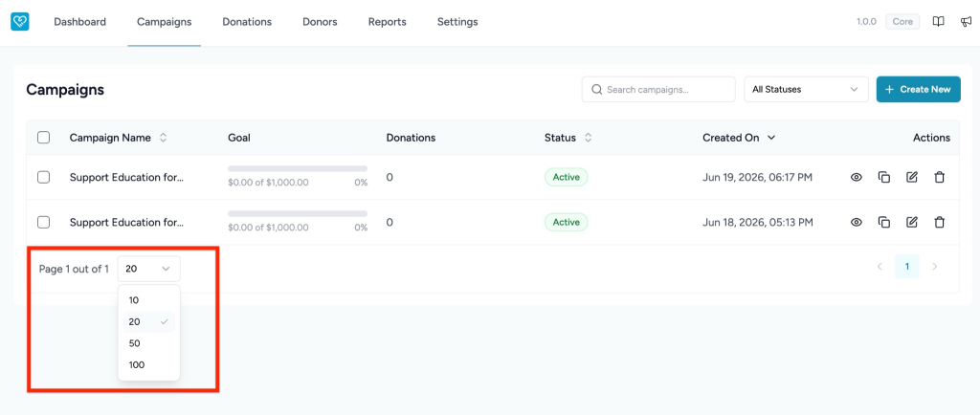This screenshot has width=980, height=415.
Task: Switch to the Campaigns tab
Action: click(165, 22)
